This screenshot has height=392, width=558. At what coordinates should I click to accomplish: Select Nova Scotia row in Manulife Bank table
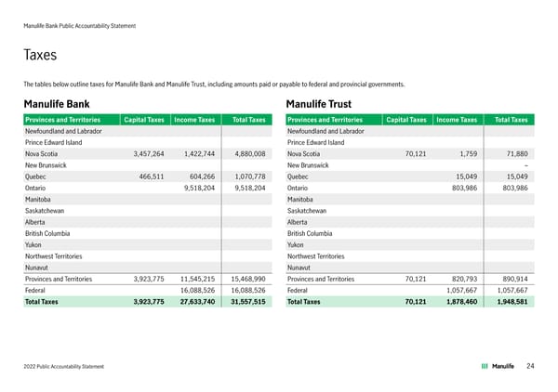click(x=42, y=154)
